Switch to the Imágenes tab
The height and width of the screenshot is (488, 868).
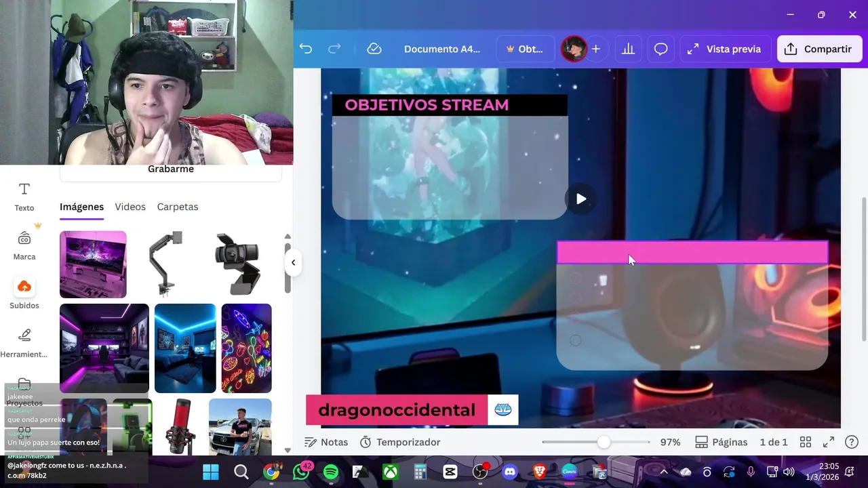click(81, 207)
